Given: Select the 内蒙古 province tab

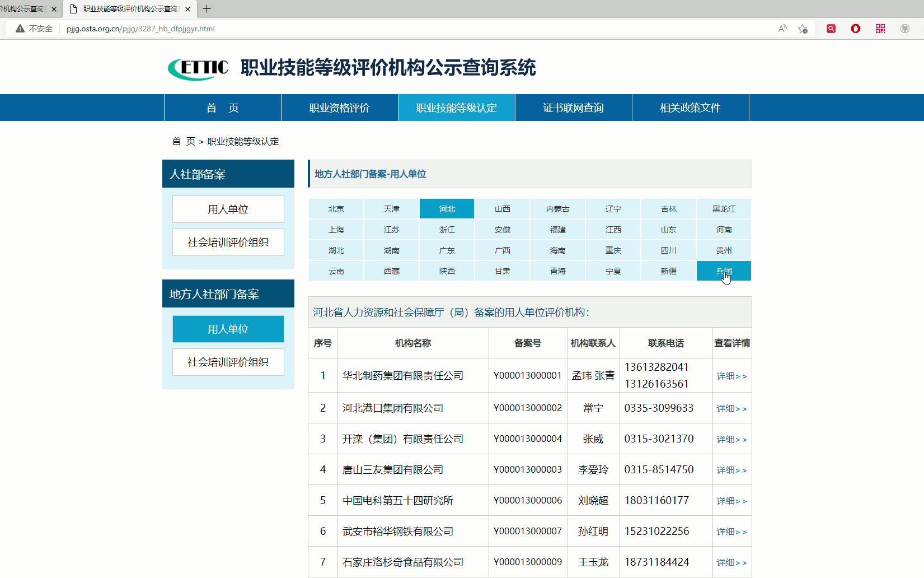Looking at the screenshot, I should 558,209.
